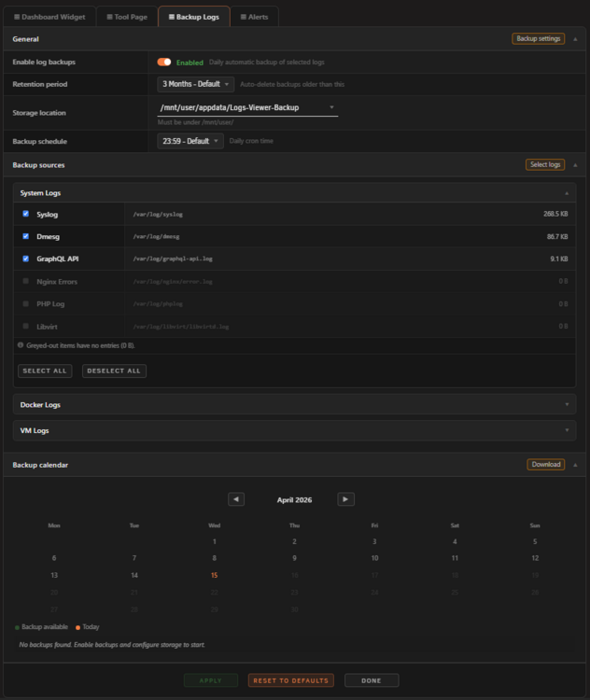The image size is (590, 700).
Task: Click the orange Today legend dot
Action: (77, 628)
